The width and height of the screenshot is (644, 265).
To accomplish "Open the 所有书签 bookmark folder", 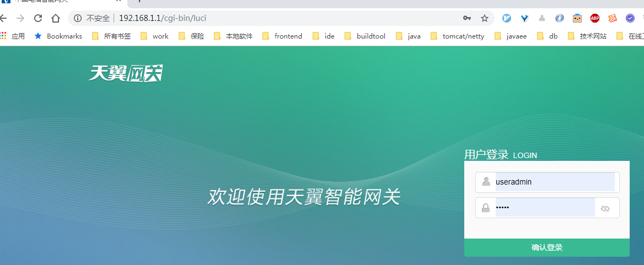I will 112,36.
